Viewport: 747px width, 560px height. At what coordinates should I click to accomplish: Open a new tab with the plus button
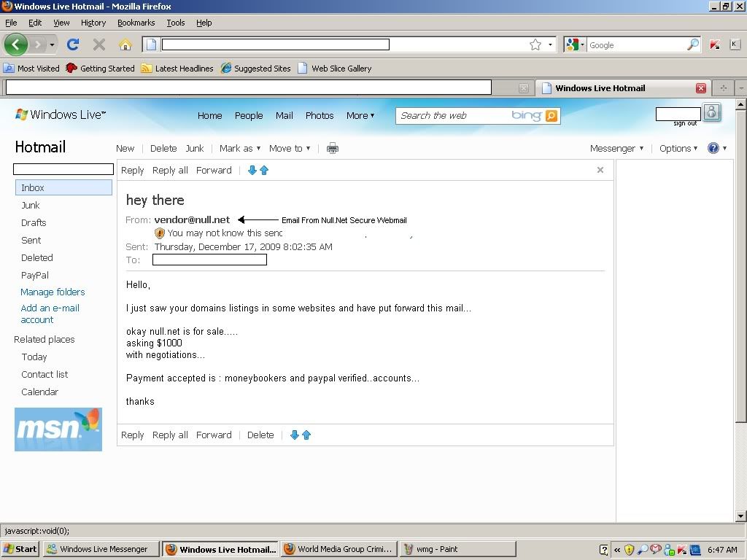coord(723,88)
